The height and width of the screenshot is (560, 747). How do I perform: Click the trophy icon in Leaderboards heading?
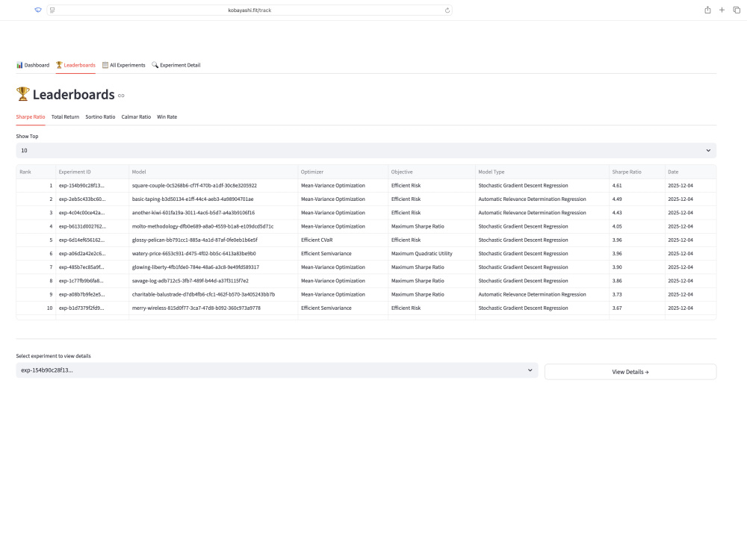pyautogui.click(x=22, y=94)
